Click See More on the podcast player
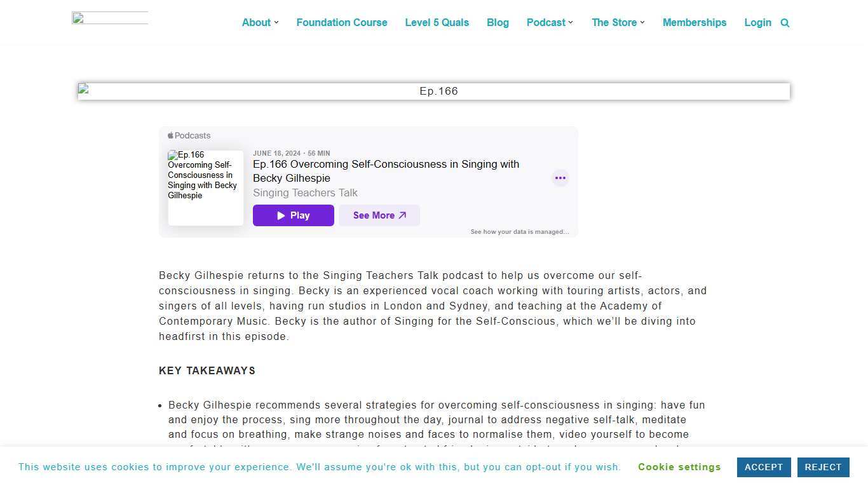This screenshot has width=868, height=488. click(379, 215)
